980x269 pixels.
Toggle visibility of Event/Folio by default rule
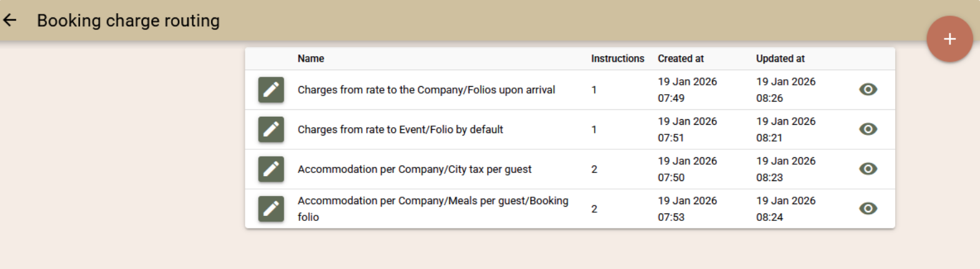[868, 129]
